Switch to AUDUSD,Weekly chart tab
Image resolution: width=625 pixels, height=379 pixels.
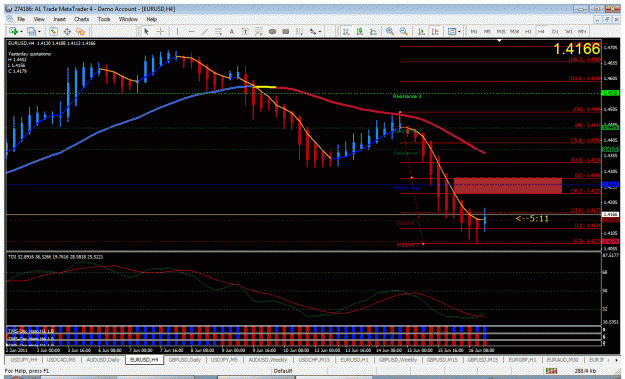[x=267, y=359]
